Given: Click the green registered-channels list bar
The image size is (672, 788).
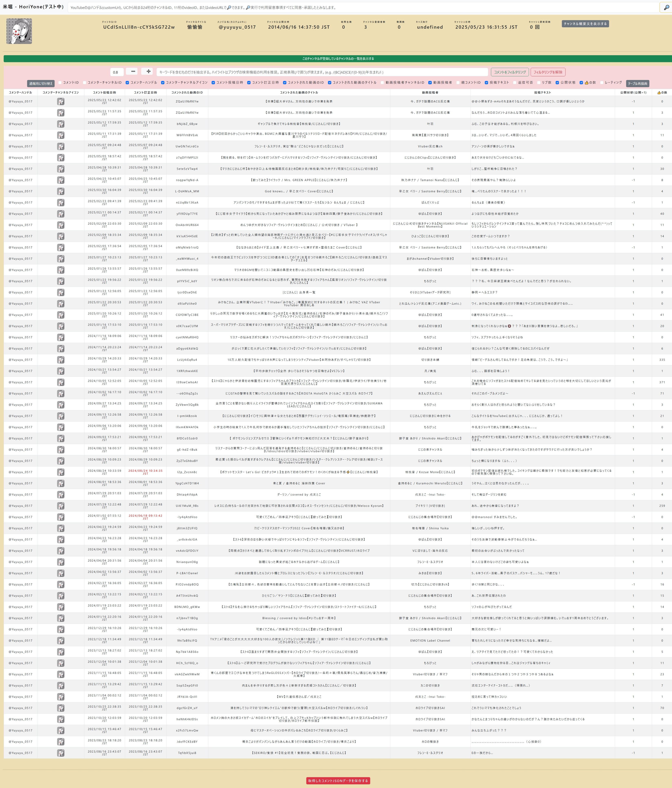Looking at the screenshot, I should coord(338,59).
